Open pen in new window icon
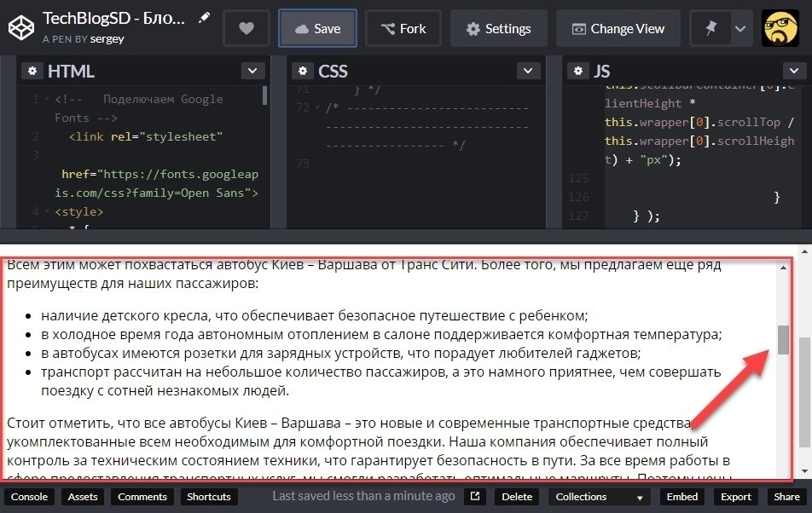 click(x=475, y=497)
